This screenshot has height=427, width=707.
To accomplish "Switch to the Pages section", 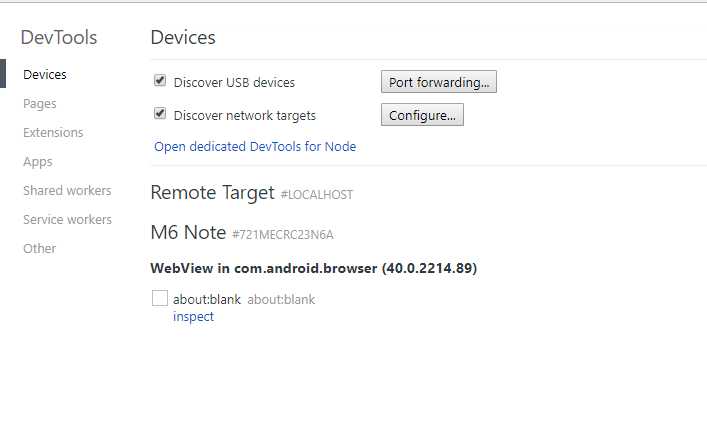I will click(x=40, y=103).
